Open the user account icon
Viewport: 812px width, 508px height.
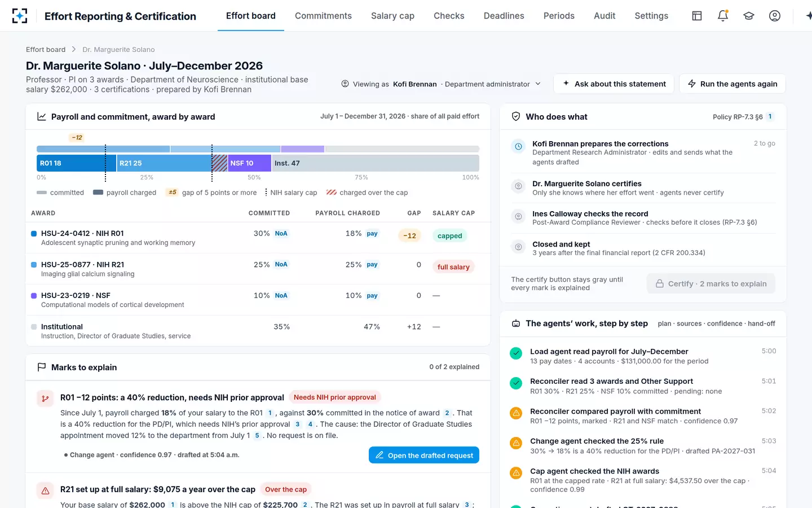tap(775, 16)
